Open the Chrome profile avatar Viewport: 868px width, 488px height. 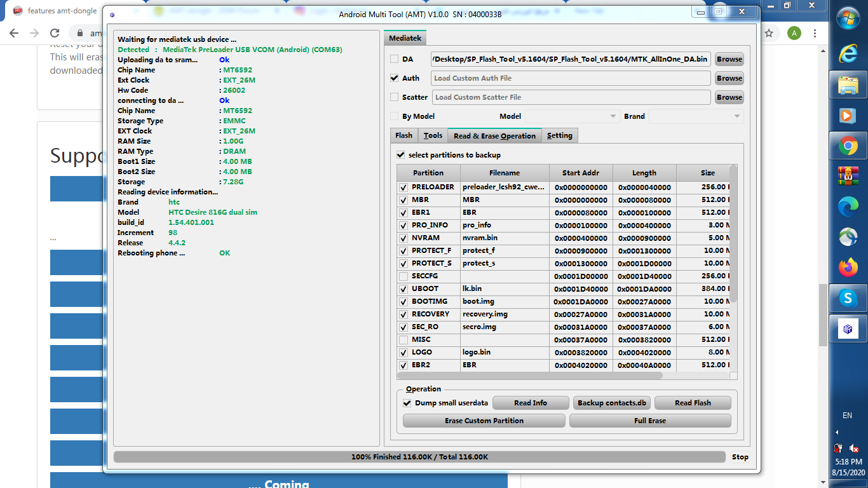(794, 33)
